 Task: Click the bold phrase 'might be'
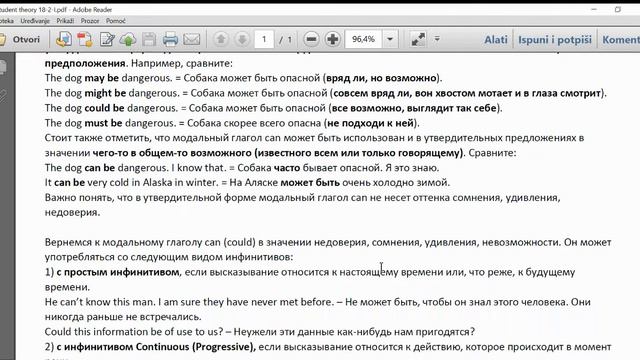105,93
